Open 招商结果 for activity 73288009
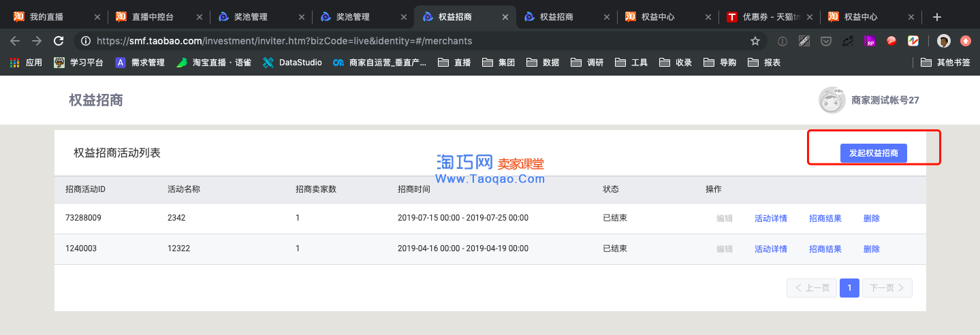 click(825, 219)
